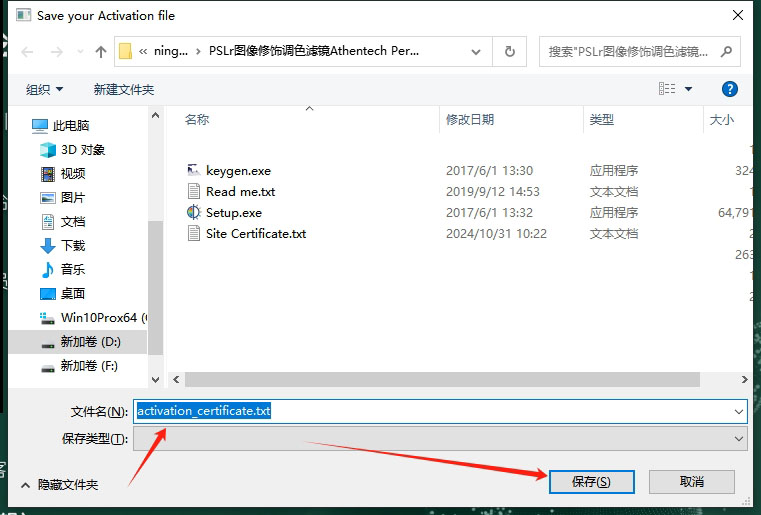Click the Site Certificate.txt document icon
The height and width of the screenshot is (515, 761).
[194, 233]
